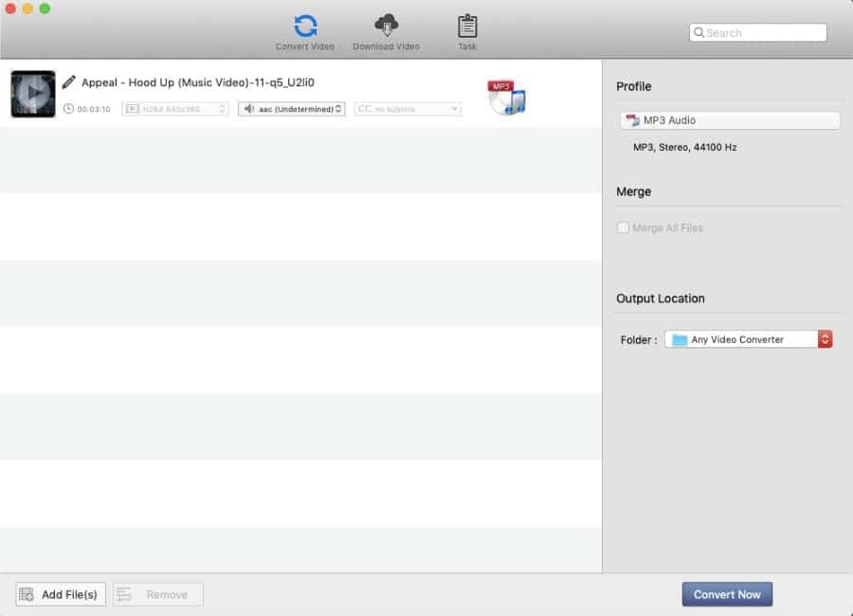Open the aac (Undetermined) audio track dropdown
This screenshot has height=616, width=853.
[292, 109]
